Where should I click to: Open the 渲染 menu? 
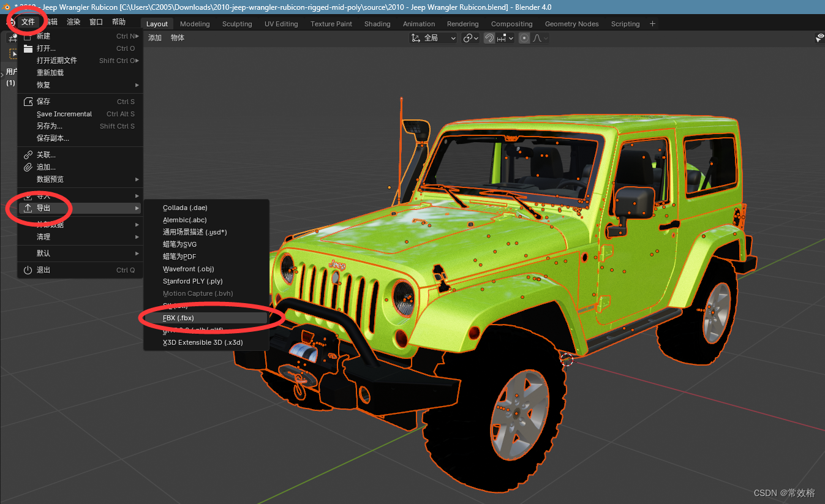point(73,22)
